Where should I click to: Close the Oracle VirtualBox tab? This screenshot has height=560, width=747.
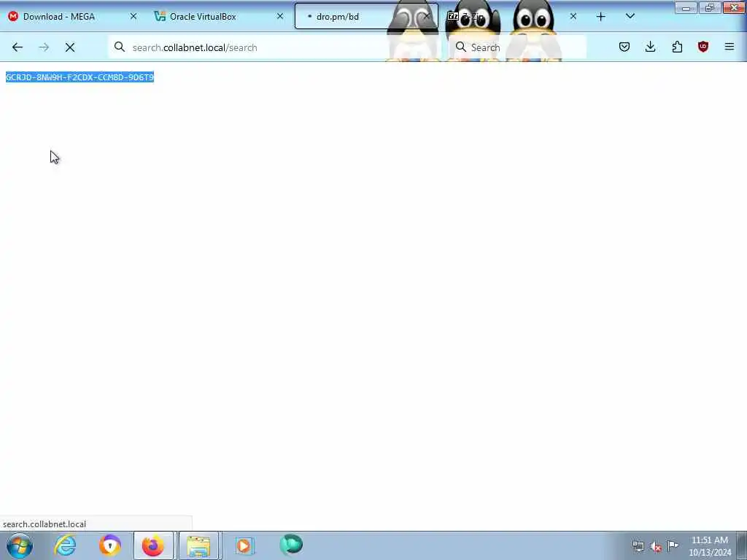click(x=280, y=17)
